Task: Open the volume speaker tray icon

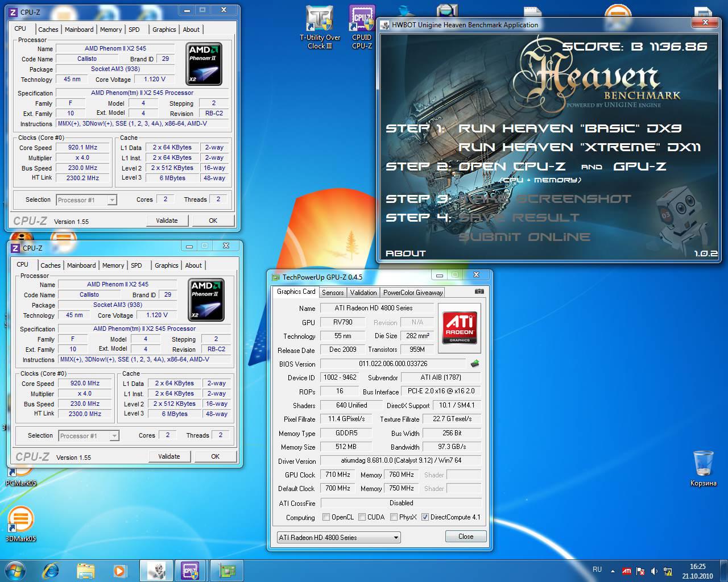Action: click(x=654, y=571)
